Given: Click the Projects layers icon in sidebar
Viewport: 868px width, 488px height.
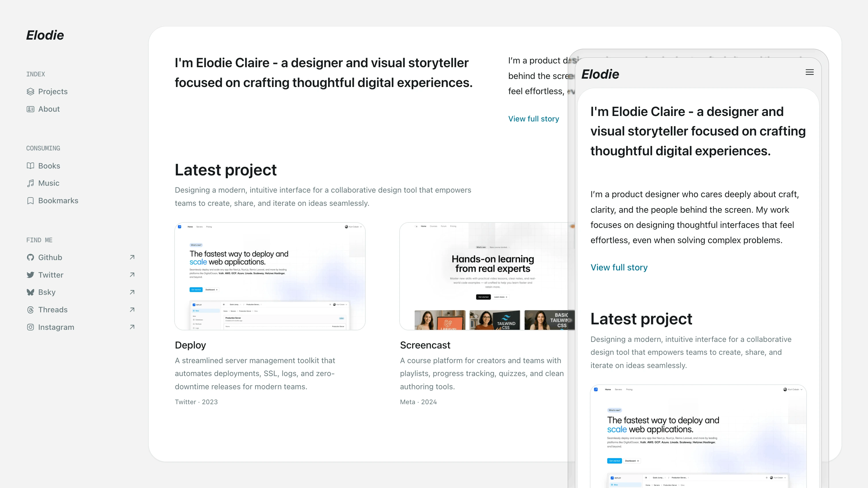Looking at the screenshot, I should point(30,92).
